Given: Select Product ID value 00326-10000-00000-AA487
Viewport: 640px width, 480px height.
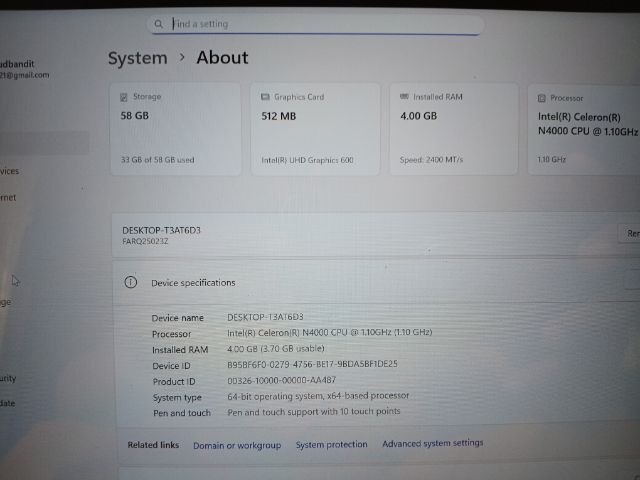Looking at the screenshot, I should pyautogui.click(x=282, y=380).
